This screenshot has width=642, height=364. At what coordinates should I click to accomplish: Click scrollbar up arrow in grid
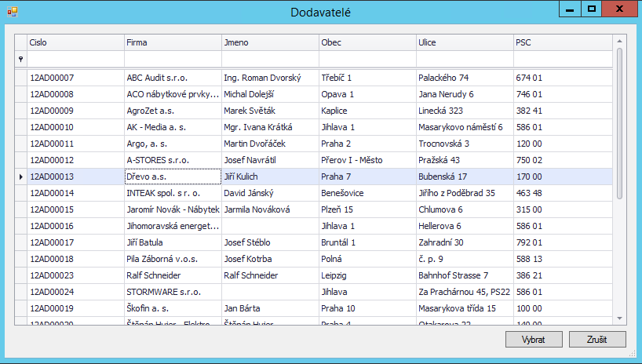coord(619,41)
